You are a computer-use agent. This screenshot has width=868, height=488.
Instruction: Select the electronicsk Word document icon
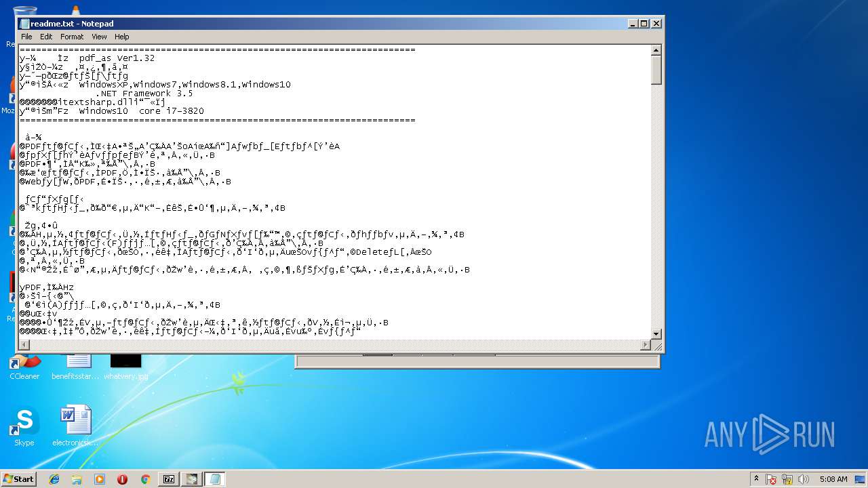point(75,426)
